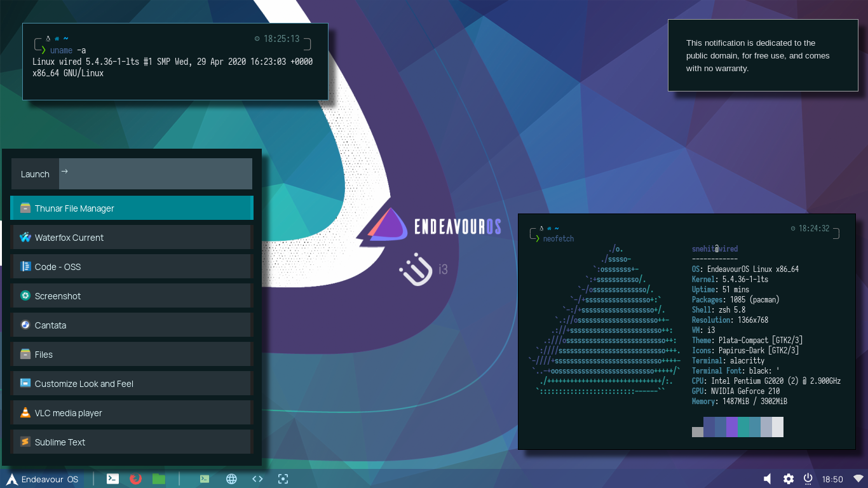This screenshot has height=488, width=868.
Task: Click the 'CPU: Intel Pentium G2020' line
Action: (766, 381)
